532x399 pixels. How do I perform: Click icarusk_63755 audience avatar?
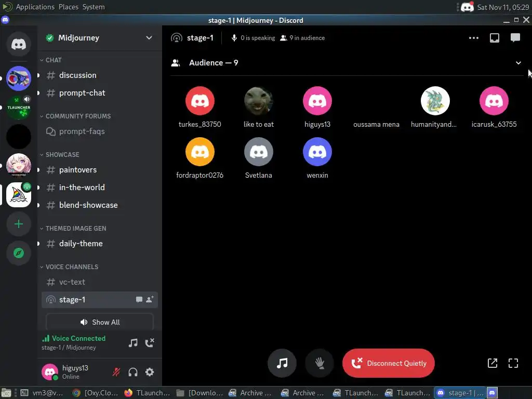click(x=494, y=101)
